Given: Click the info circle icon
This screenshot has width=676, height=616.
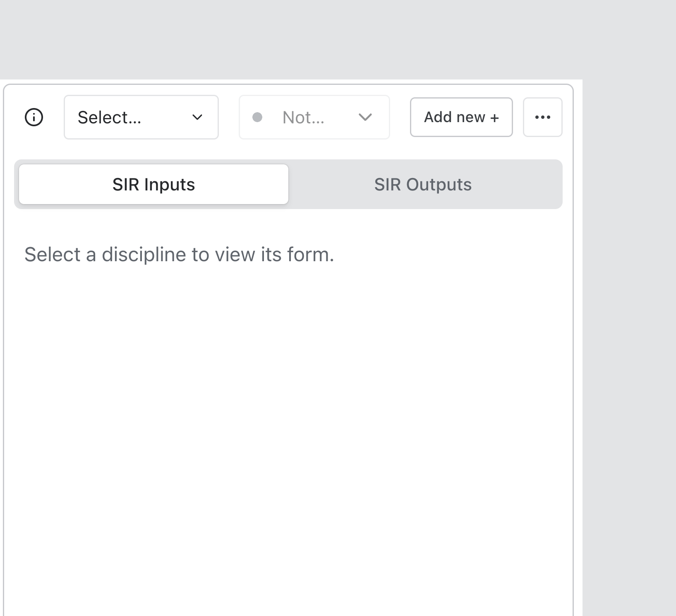Looking at the screenshot, I should click(34, 117).
